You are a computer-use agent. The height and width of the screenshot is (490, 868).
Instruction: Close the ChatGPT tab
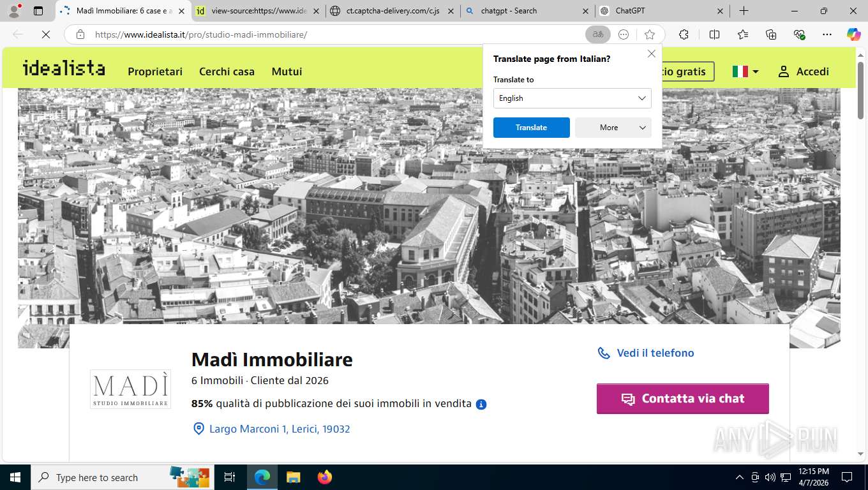click(x=721, y=11)
